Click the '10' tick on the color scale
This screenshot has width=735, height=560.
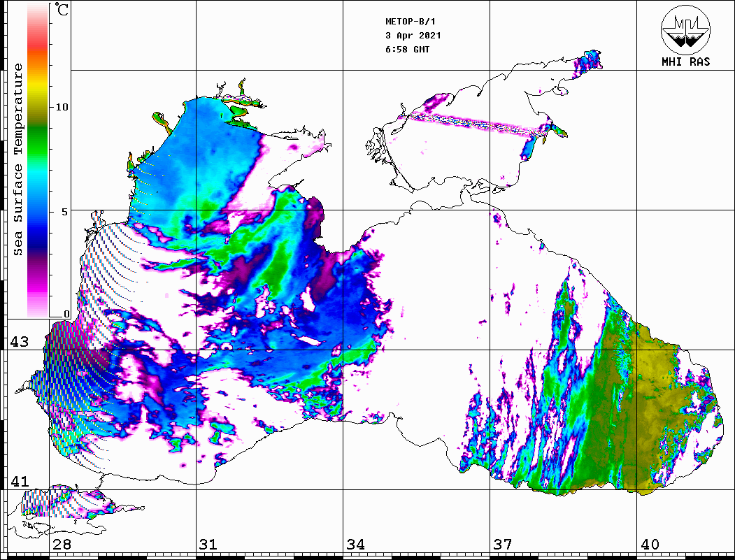tap(62, 107)
